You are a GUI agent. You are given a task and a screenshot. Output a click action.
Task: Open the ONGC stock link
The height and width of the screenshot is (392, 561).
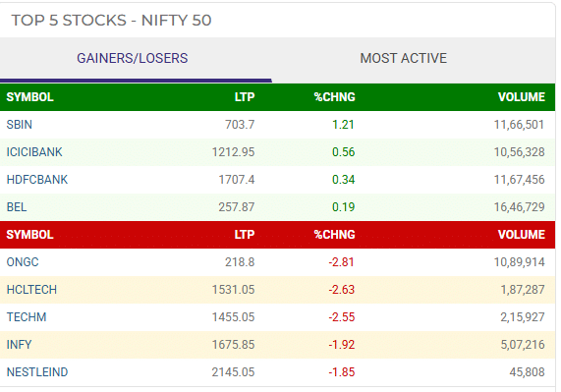23,262
